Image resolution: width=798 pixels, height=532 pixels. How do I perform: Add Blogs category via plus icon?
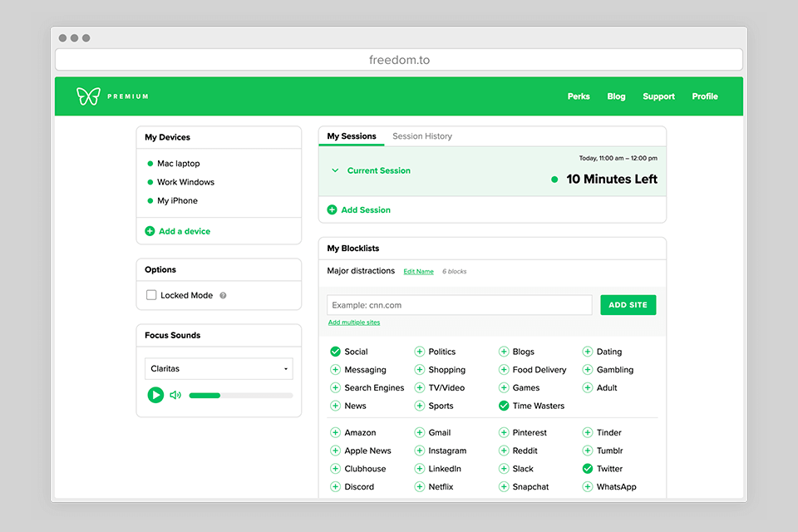pyautogui.click(x=504, y=352)
